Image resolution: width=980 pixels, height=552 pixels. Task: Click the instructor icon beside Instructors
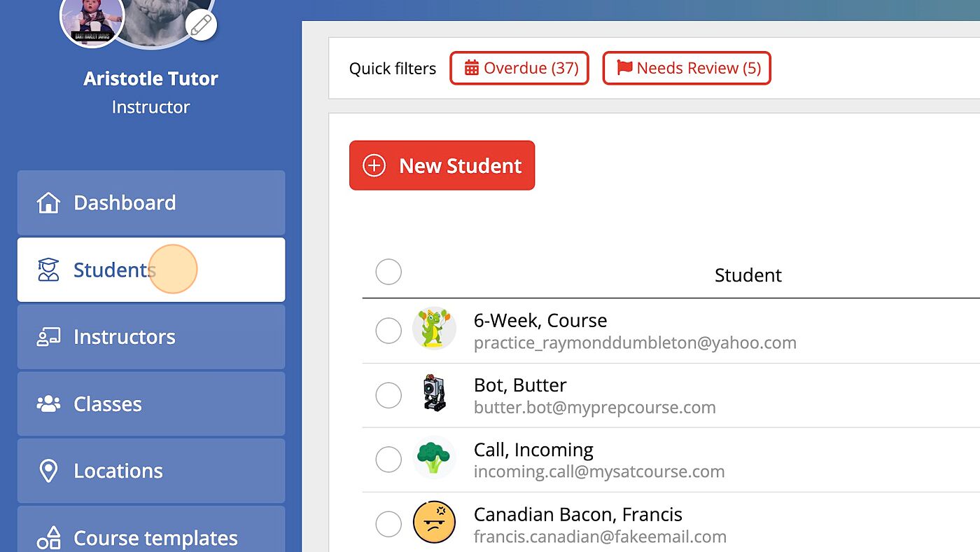[48, 337]
